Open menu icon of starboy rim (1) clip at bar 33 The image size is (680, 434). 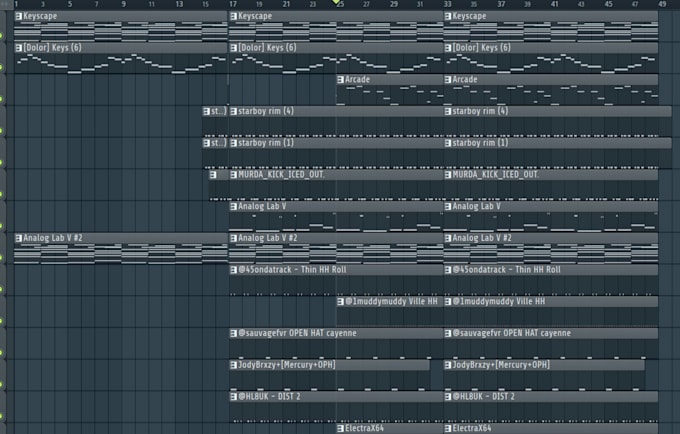click(x=448, y=143)
